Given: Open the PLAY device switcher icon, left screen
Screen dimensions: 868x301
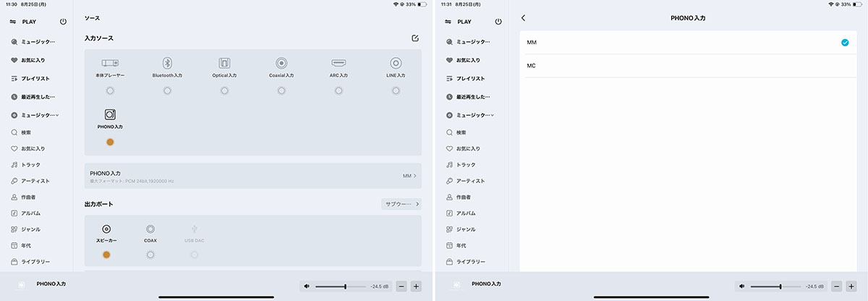Looking at the screenshot, I should [x=12, y=22].
